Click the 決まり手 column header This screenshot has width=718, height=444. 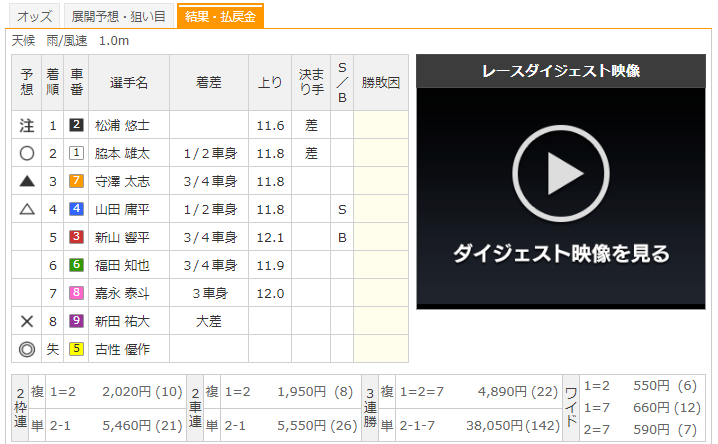[311, 83]
